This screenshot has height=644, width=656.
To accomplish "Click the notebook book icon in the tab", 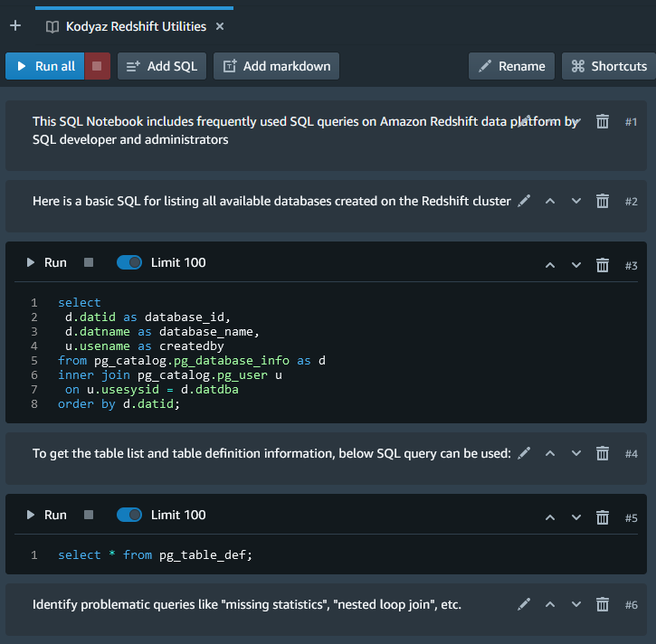I will [x=52, y=27].
